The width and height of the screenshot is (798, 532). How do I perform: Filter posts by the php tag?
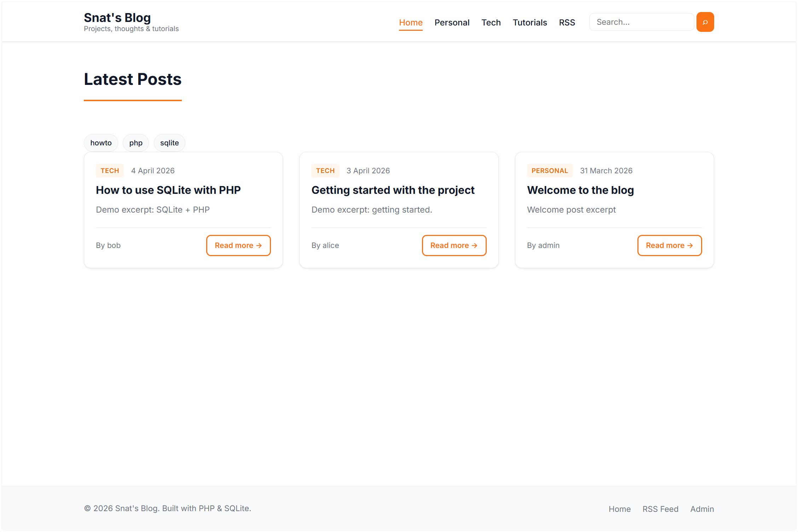pyautogui.click(x=135, y=143)
